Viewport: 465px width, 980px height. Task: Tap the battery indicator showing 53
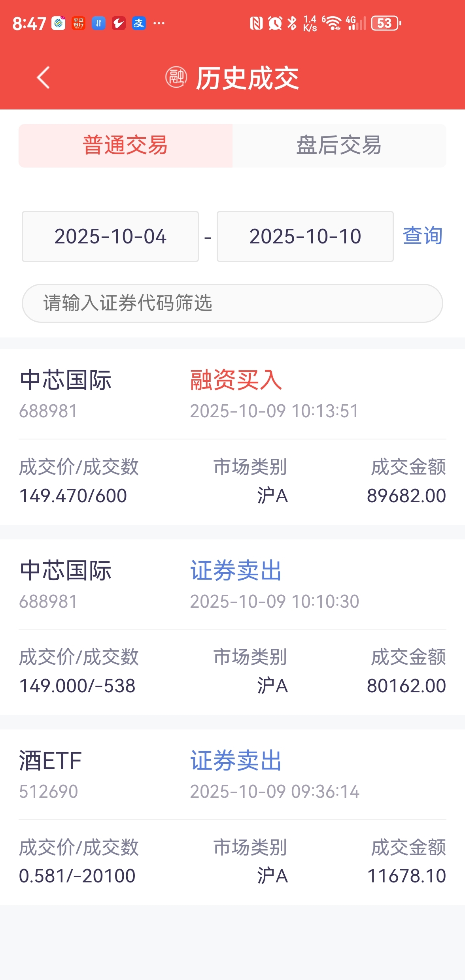386,23
